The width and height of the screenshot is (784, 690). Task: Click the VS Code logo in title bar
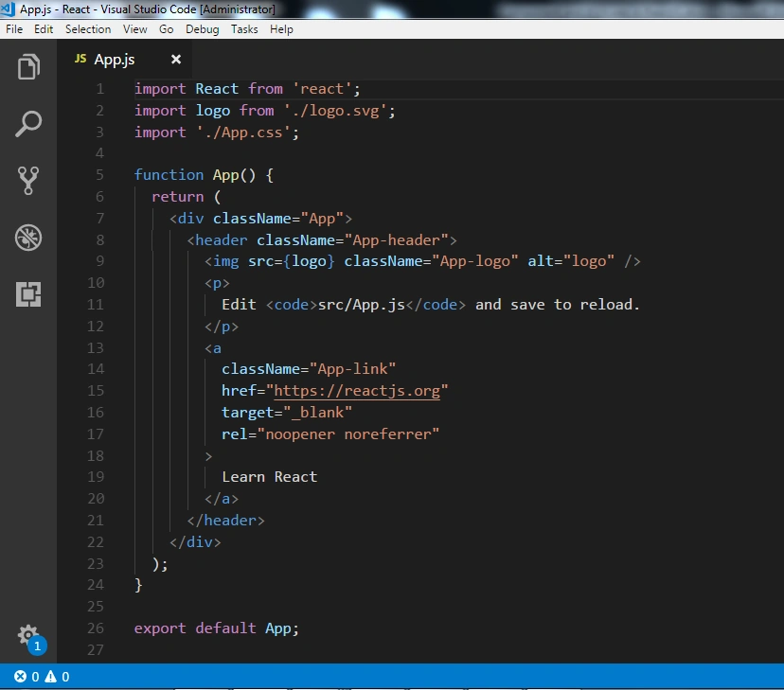[x=8, y=9]
